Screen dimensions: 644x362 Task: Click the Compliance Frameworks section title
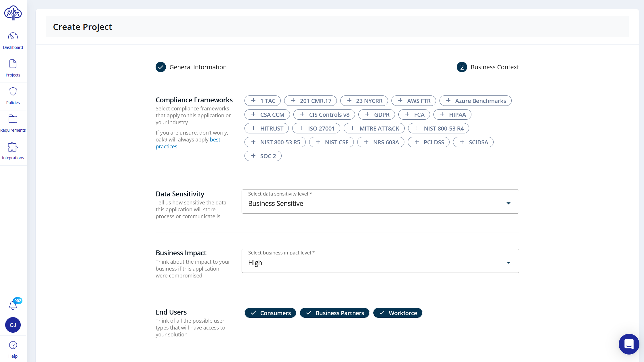click(194, 100)
